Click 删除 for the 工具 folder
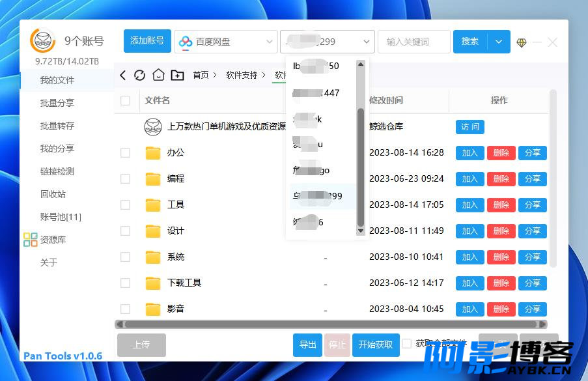Viewport: 588px width, 381px height. [x=501, y=205]
